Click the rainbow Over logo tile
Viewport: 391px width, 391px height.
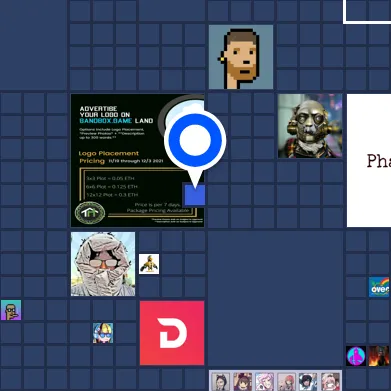coord(379,287)
